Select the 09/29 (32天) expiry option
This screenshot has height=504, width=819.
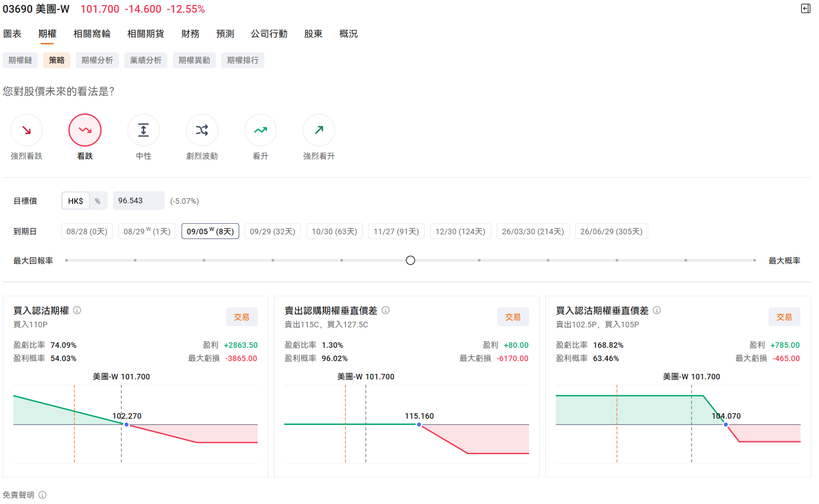coord(273,231)
